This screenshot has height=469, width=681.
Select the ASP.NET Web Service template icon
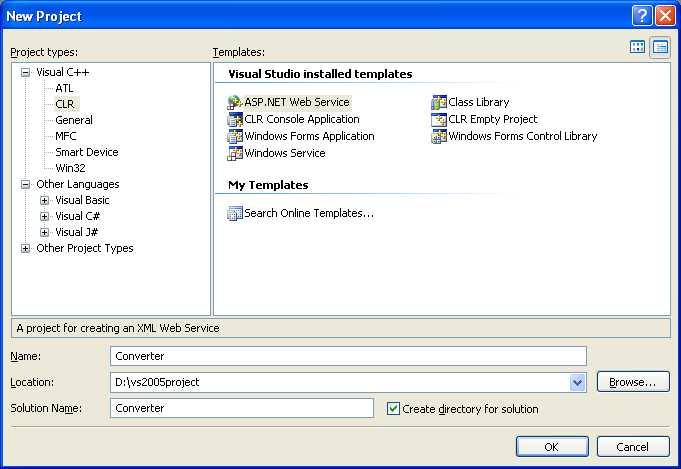(x=235, y=102)
